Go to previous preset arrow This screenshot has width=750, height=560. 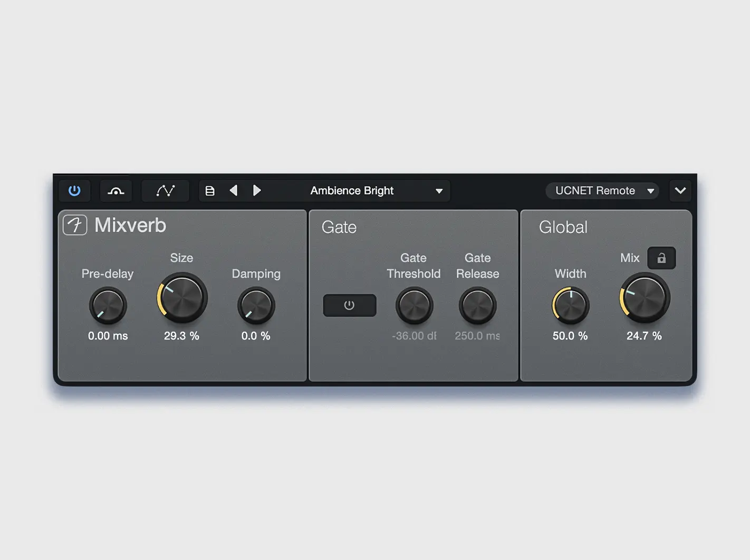233,190
